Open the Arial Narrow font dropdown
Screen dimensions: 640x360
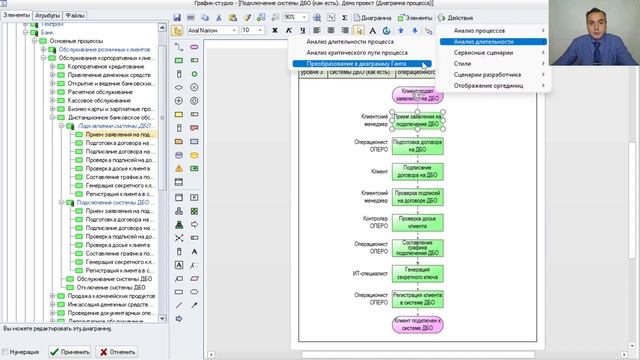[x=234, y=30]
